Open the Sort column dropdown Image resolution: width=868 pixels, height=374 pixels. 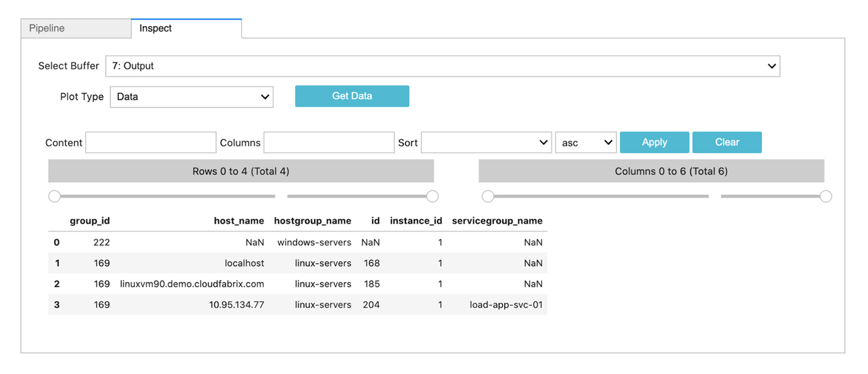tap(486, 142)
